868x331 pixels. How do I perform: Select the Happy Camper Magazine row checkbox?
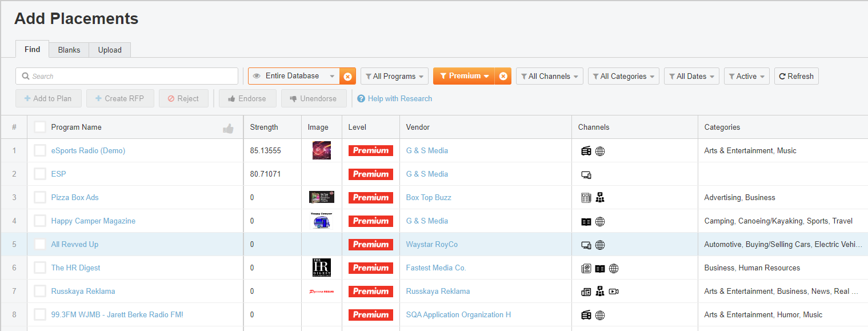[39, 221]
